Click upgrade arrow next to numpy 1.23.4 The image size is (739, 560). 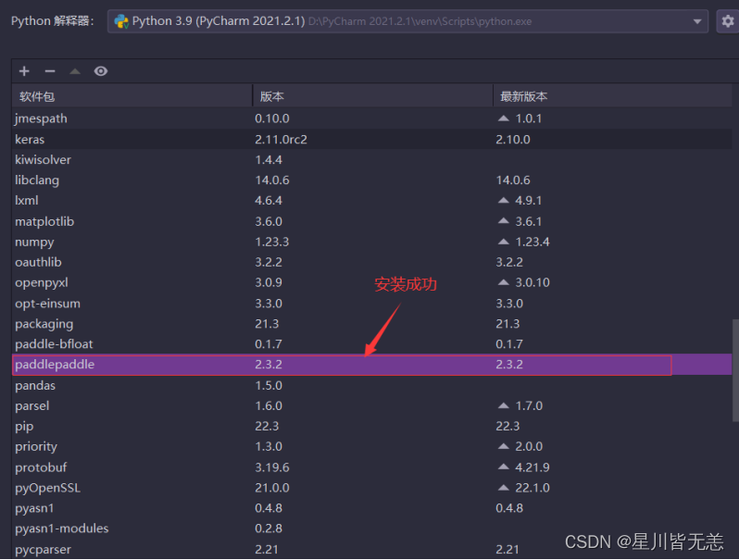tap(504, 242)
